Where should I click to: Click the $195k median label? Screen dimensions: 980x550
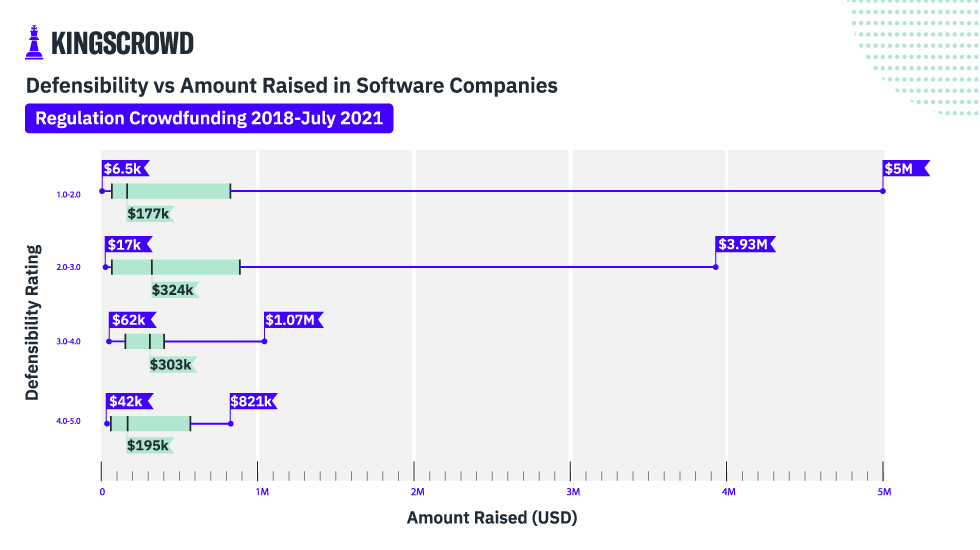tap(148, 445)
